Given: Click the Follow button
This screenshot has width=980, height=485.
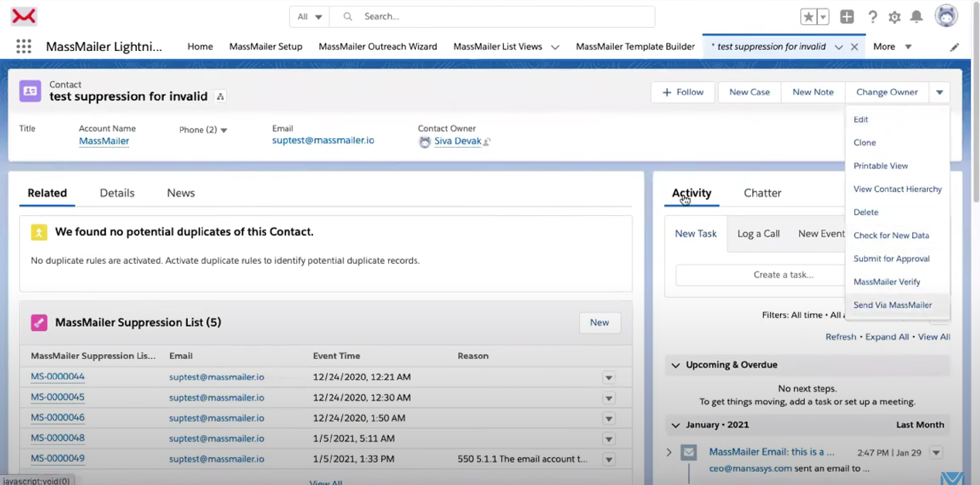Looking at the screenshot, I should coord(683,92).
